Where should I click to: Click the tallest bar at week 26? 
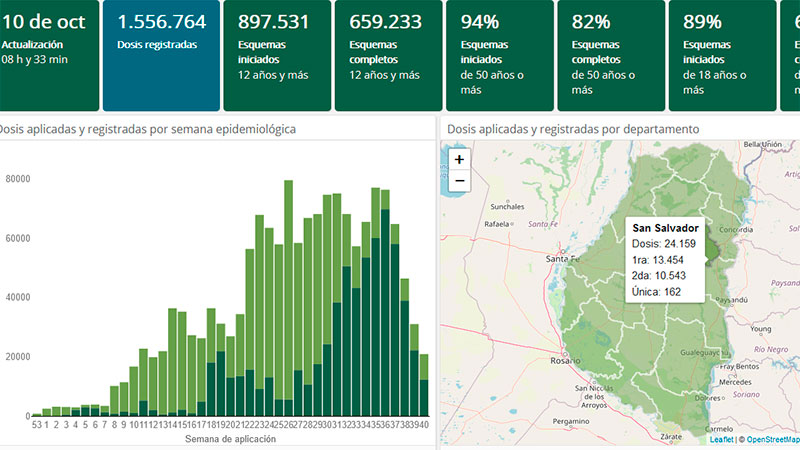tap(288, 300)
